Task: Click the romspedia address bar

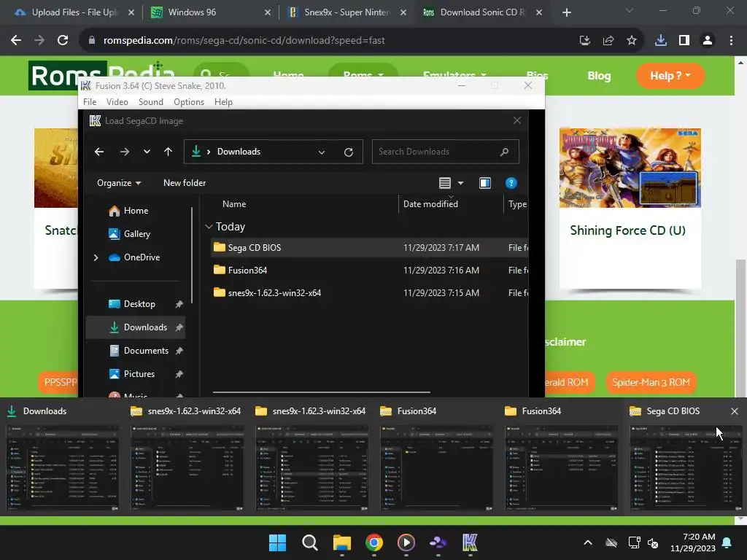Action: pos(329,41)
